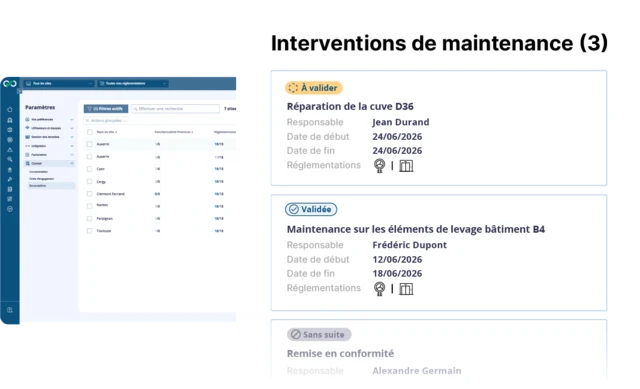Toggle the select-all checkbox in the table header
Image resolution: width=640 pixels, height=389 pixels.
click(90, 132)
